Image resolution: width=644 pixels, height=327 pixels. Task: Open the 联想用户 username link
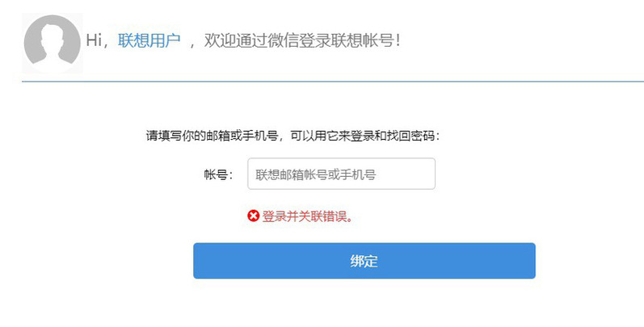(x=149, y=40)
